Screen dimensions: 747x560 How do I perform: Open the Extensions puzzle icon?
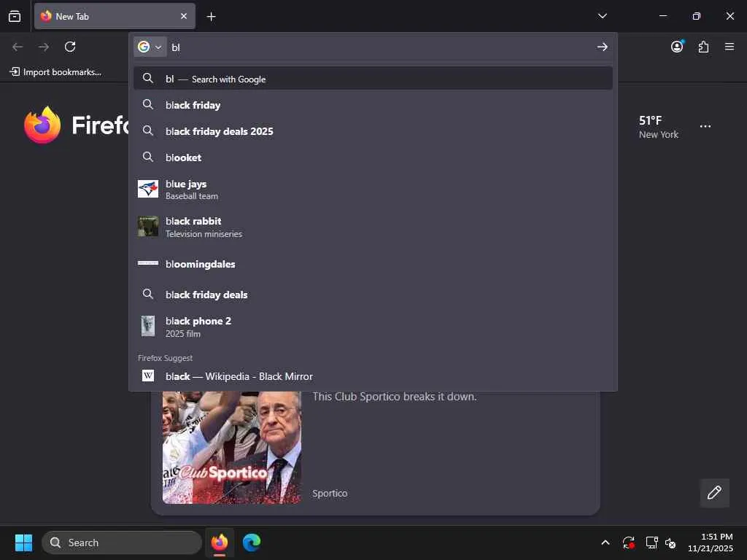(x=703, y=47)
